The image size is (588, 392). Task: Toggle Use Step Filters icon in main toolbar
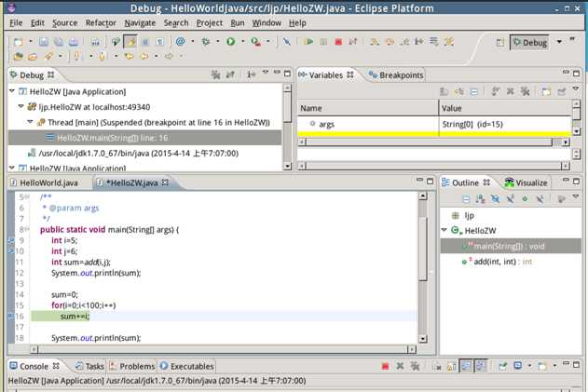449,42
